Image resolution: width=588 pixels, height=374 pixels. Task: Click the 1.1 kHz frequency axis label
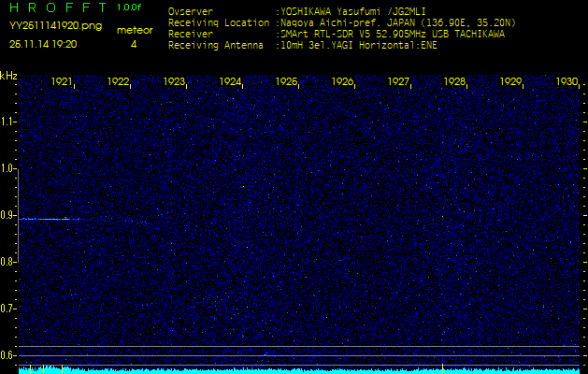(8, 122)
